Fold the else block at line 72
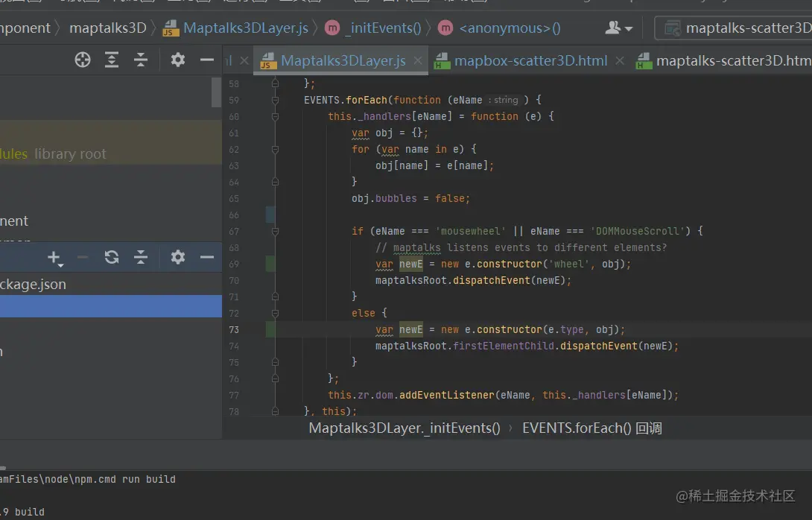Screen dimensions: 812x520 (275, 313)
